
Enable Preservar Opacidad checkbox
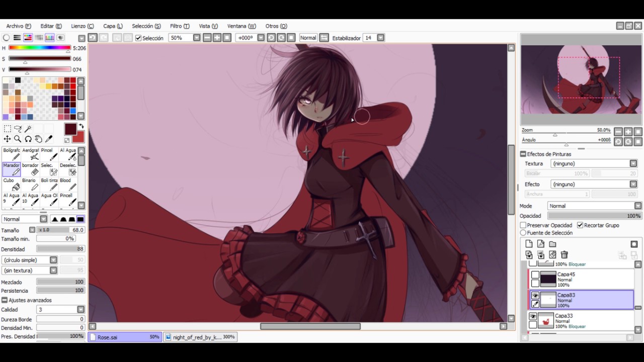523,225
